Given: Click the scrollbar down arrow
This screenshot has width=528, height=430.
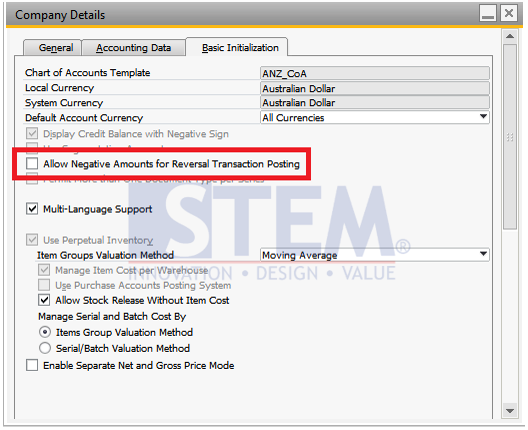Looking at the screenshot, I should 510,411.
